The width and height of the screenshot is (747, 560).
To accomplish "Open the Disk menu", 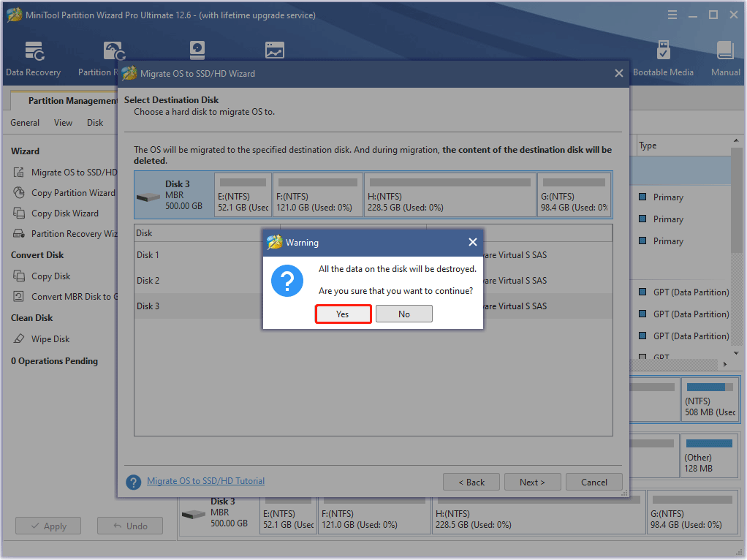I will click(x=95, y=123).
